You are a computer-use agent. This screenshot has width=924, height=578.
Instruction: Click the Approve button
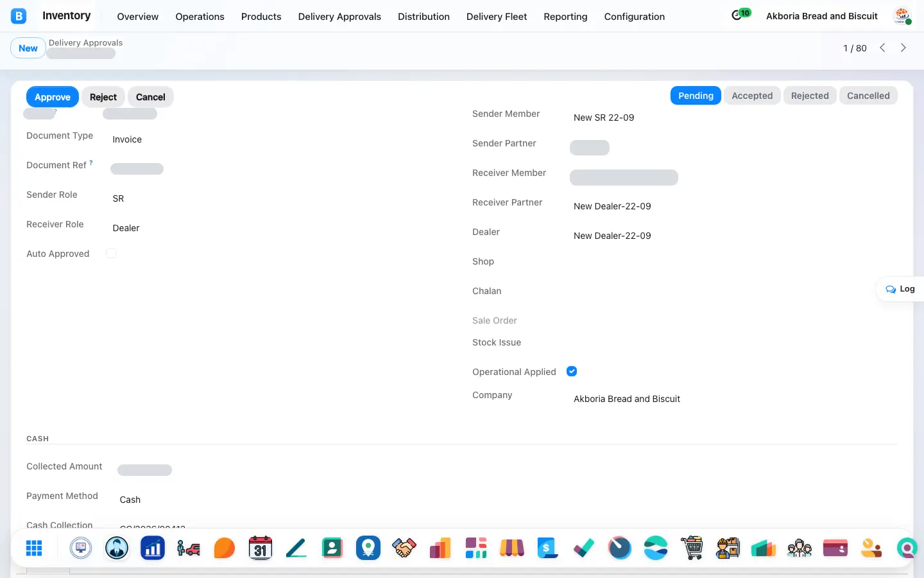pos(53,97)
